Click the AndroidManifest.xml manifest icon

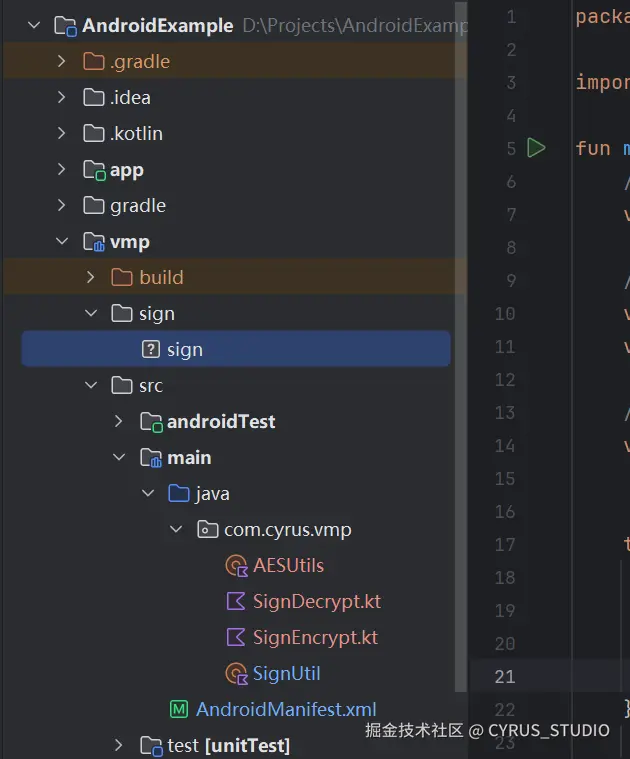click(179, 709)
